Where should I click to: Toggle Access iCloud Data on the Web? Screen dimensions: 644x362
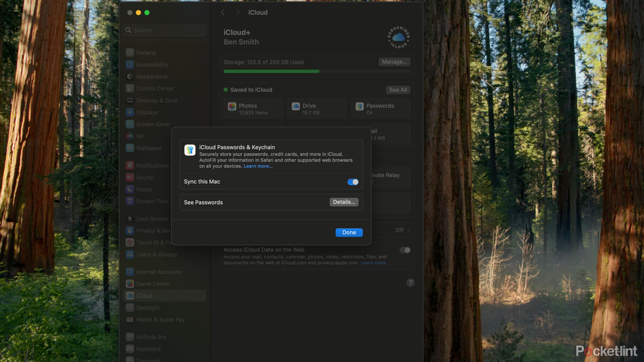[x=405, y=250]
